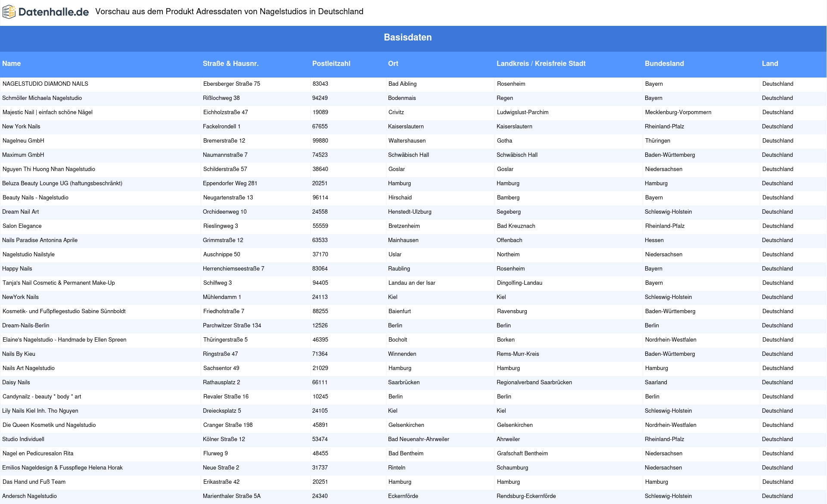827x504 pixels.
Task: Click the Studio Individuell name cell
Action: point(23,439)
